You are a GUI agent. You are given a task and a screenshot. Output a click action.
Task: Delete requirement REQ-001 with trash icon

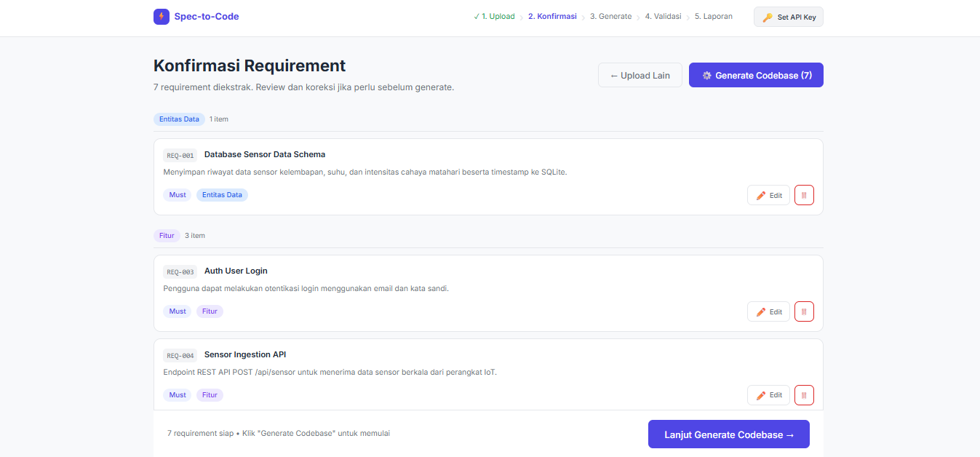[x=804, y=195]
